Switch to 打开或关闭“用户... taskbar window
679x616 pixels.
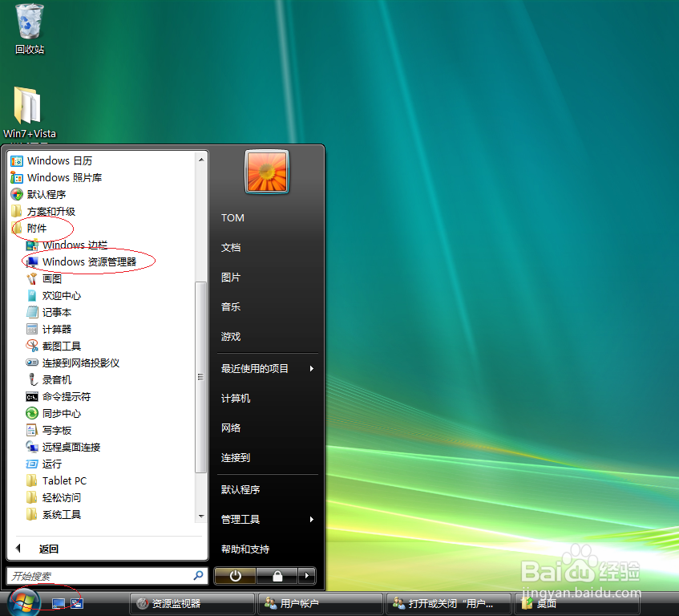click(449, 603)
